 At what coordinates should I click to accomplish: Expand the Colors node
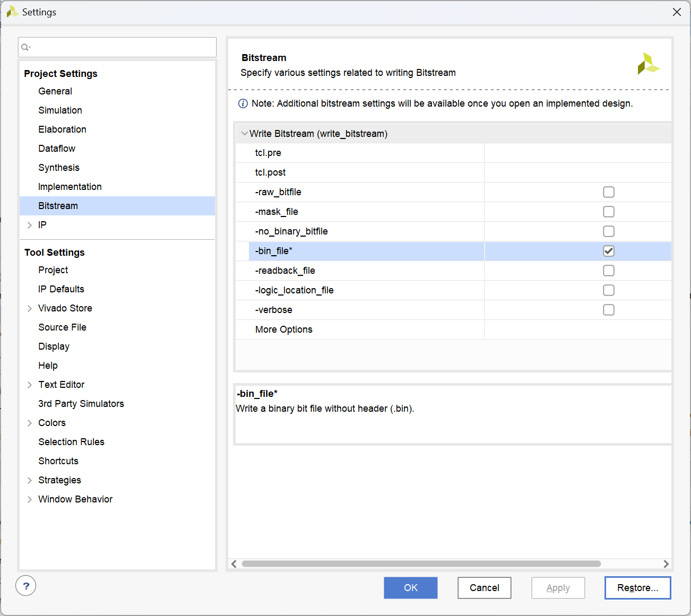tap(30, 423)
